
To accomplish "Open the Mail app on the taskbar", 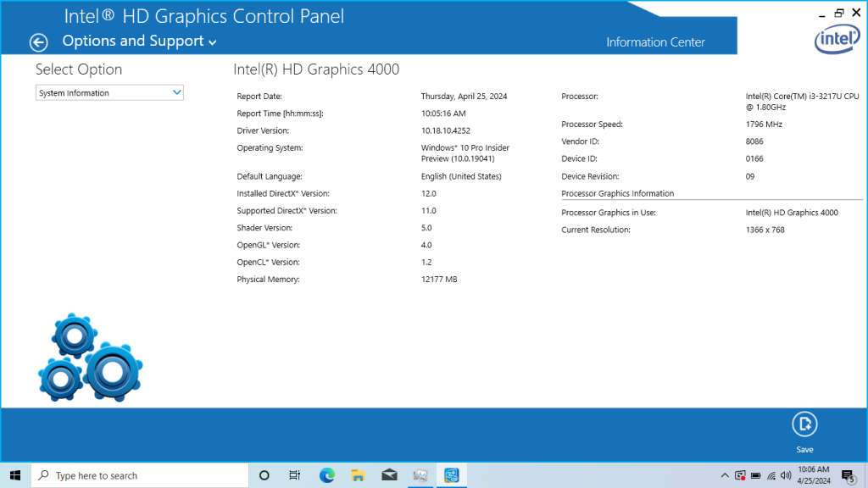I will pyautogui.click(x=389, y=475).
